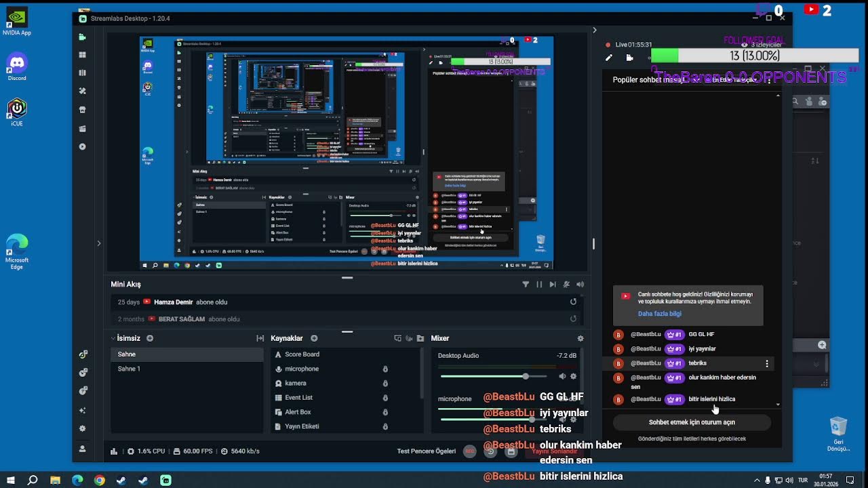
Task: Open the Editor view in the Streamlabs sidebar
Action: click(x=83, y=37)
